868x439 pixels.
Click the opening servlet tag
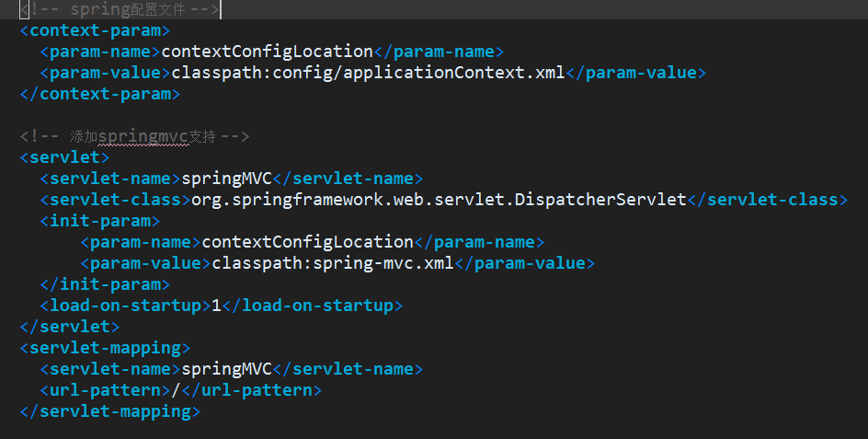pos(64,157)
